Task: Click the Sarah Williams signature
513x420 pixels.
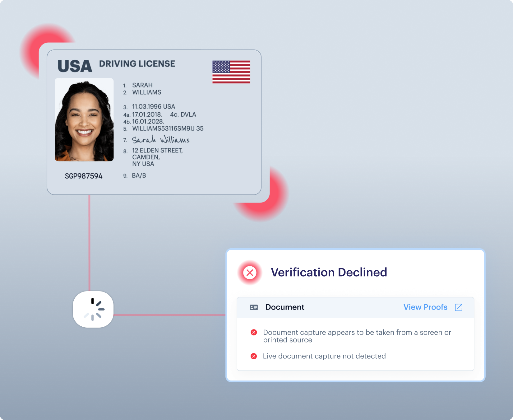Action: click(x=160, y=140)
